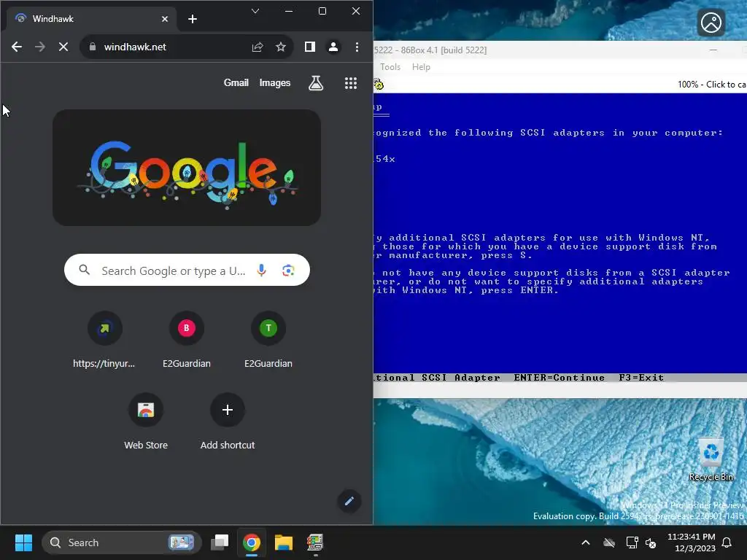The image size is (747, 560).
Task: Open Task View from the taskbar
Action: click(220, 542)
